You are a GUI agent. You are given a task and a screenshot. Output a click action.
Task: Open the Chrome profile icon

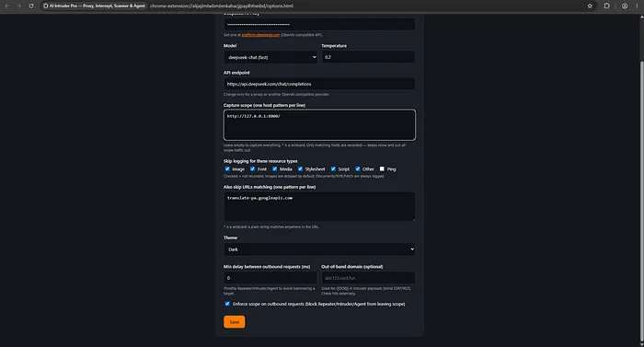click(x=625, y=6)
